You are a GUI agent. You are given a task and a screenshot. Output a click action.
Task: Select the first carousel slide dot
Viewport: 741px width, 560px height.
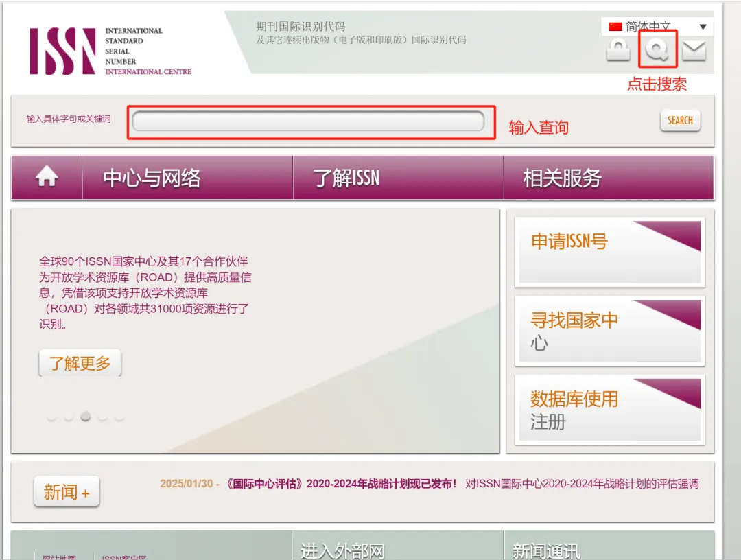point(51,417)
